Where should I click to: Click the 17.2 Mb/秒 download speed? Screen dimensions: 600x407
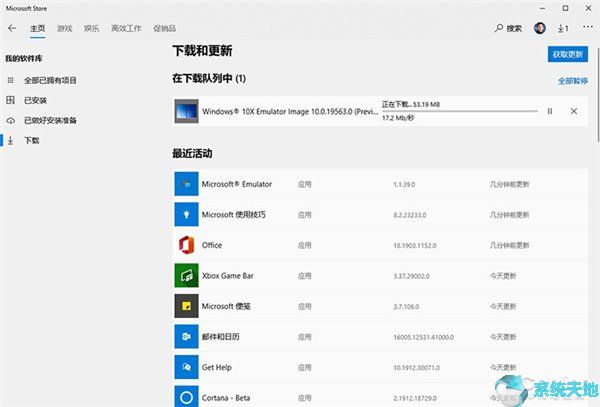pos(398,118)
